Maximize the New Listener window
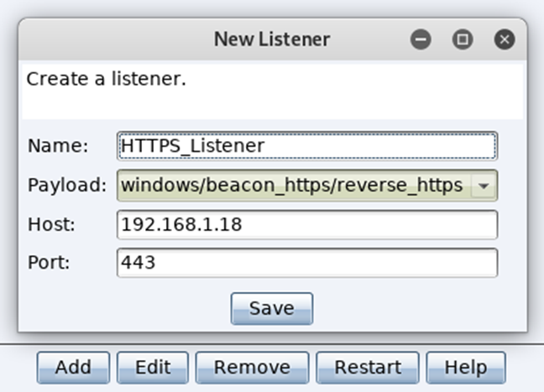The image size is (544, 392). point(463,39)
